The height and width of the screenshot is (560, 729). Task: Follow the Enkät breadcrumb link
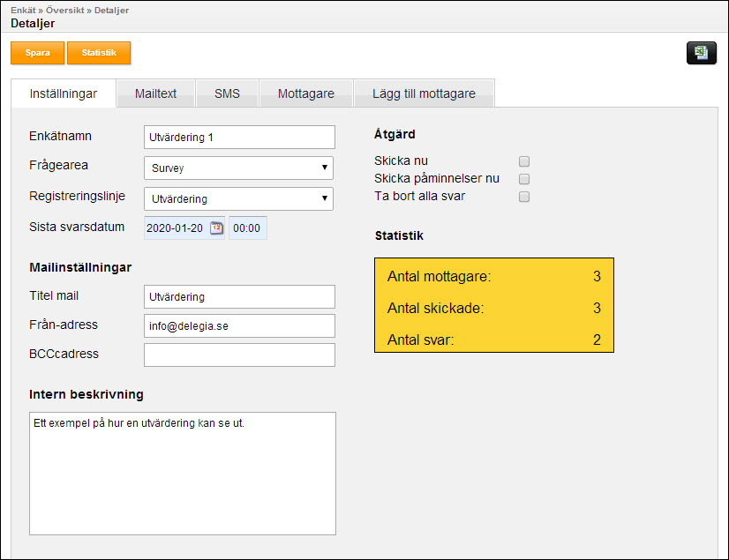pyautogui.click(x=23, y=11)
